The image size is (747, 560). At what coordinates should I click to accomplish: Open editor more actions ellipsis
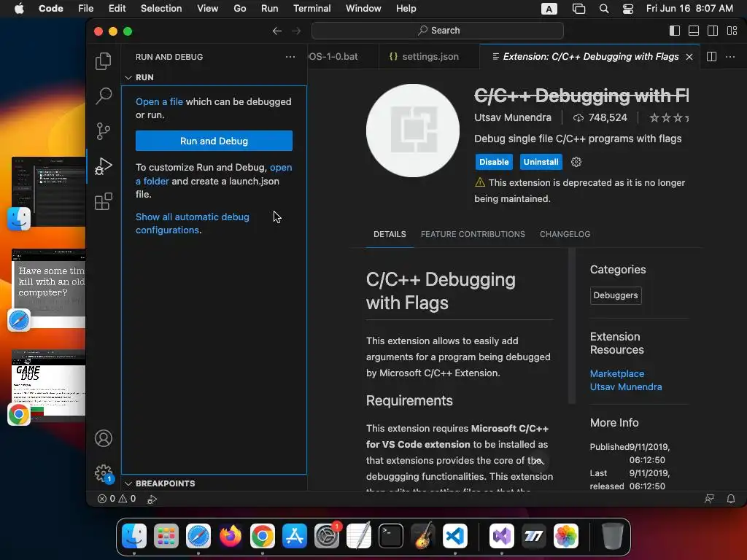tap(729, 57)
